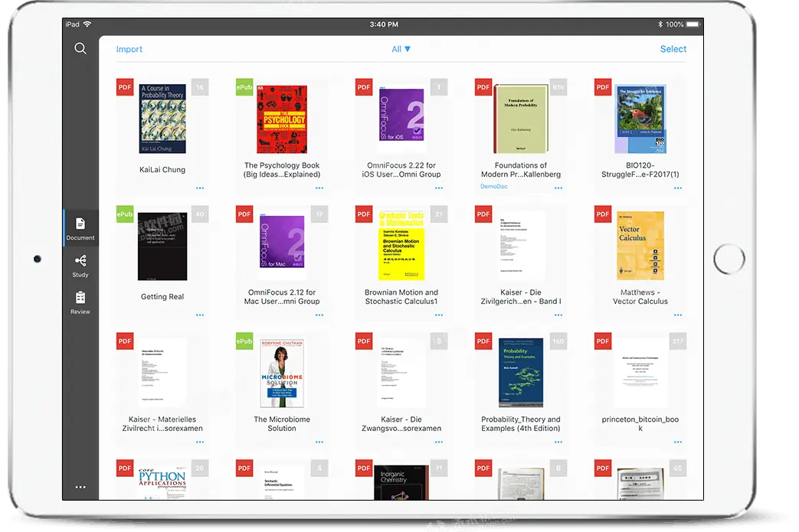Click the iPad Wi-Fi status icon
The image size is (799, 532).
coord(87,24)
